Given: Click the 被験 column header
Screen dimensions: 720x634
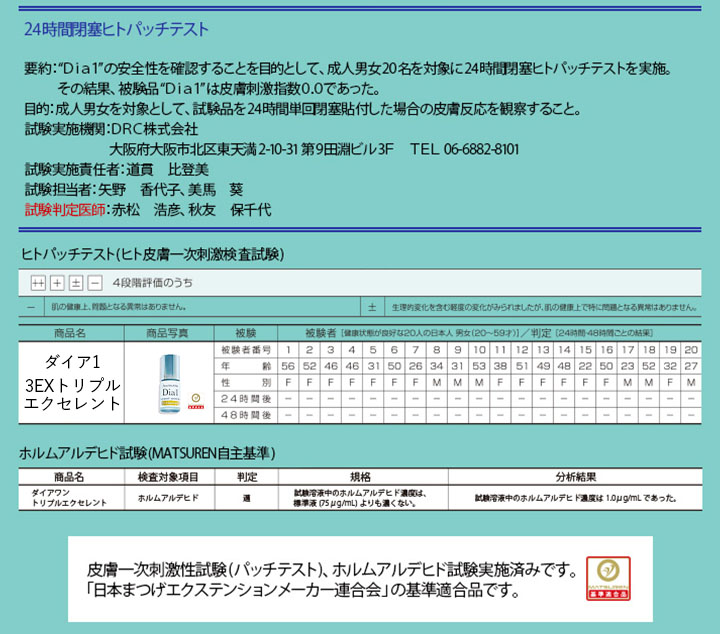Looking at the screenshot, I should (x=246, y=333).
